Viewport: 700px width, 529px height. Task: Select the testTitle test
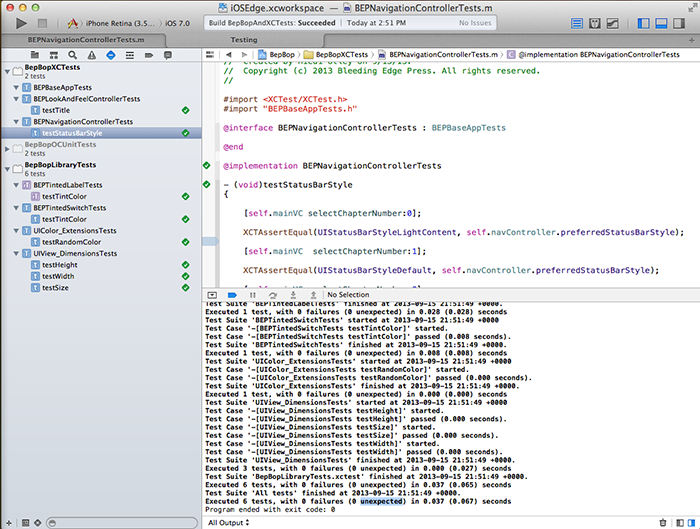point(56,110)
